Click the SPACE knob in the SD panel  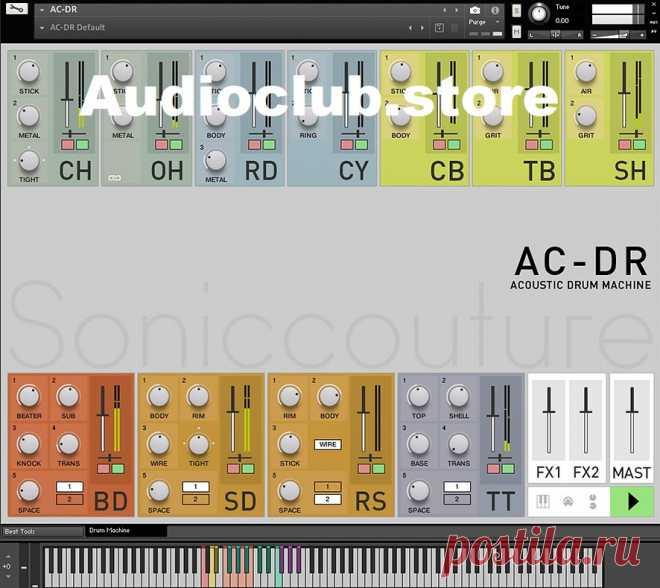[x=159, y=491]
